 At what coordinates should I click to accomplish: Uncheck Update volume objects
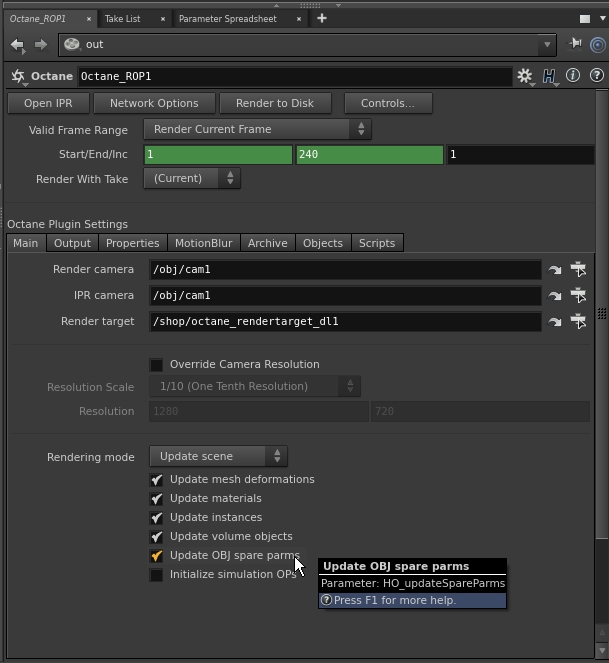click(x=156, y=537)
